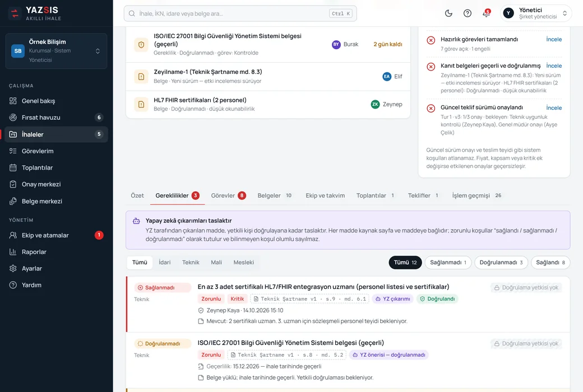Click the Raporlar chart icon
This screenshot has width=583, height=392.
13,252
